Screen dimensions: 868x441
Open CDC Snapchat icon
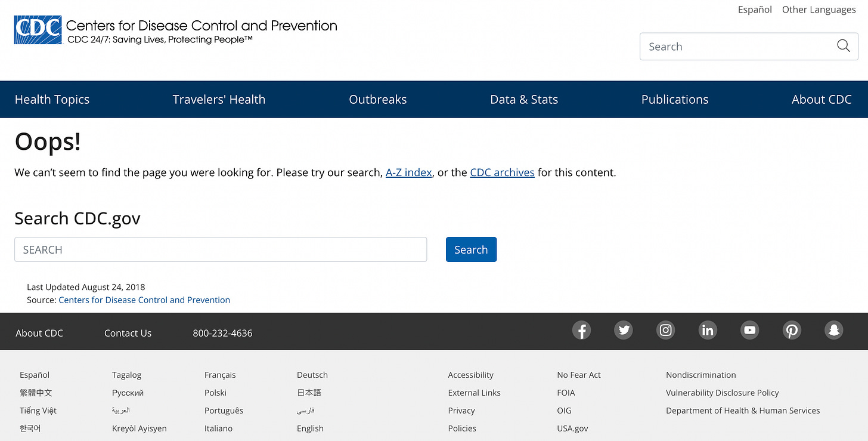click(x=833, y=330)
